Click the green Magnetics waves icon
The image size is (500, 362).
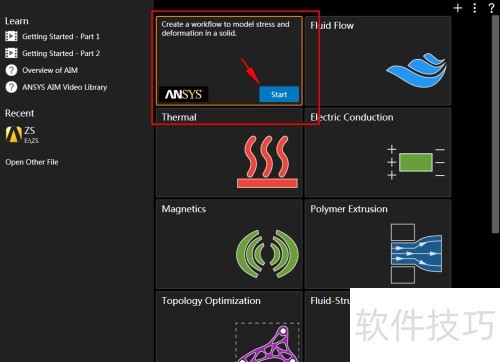pyautogui.click(x=267, y=254)
